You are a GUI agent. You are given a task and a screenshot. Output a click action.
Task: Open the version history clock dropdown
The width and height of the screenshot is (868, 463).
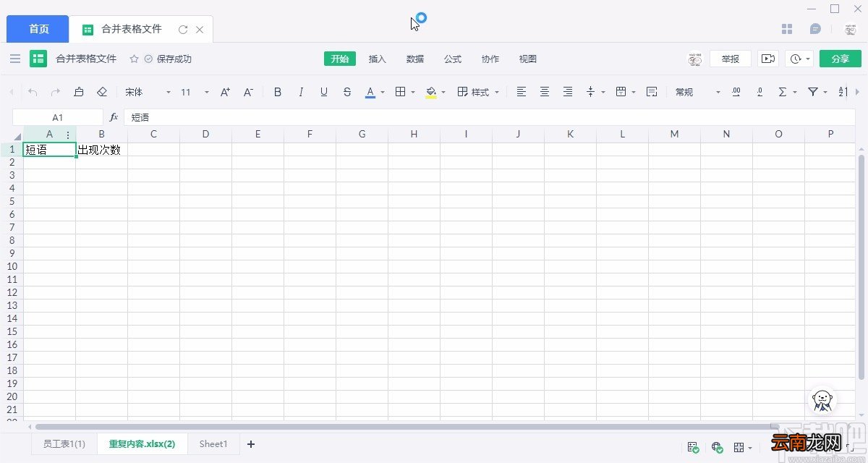pyautogui.click(x=800, y=59)
